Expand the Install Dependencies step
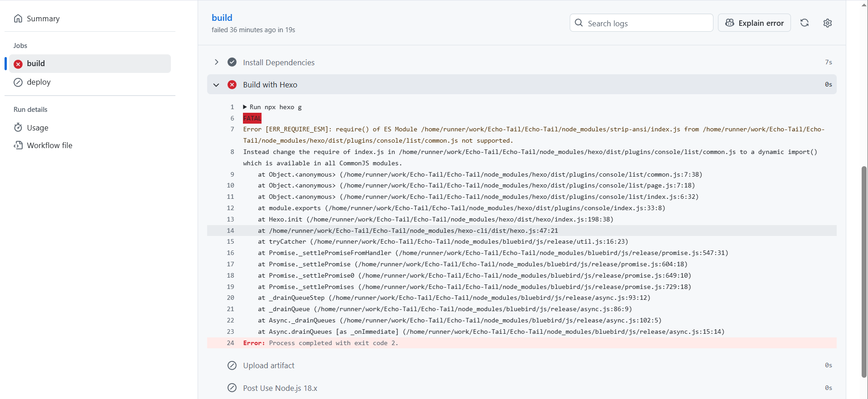 217,62
